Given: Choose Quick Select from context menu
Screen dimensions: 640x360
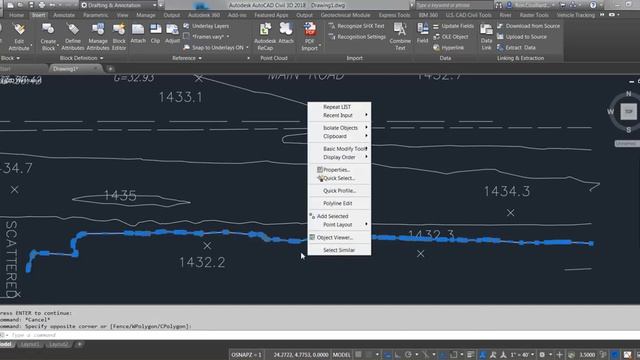Looking at the screenshot, I should [x=339, y=178].
